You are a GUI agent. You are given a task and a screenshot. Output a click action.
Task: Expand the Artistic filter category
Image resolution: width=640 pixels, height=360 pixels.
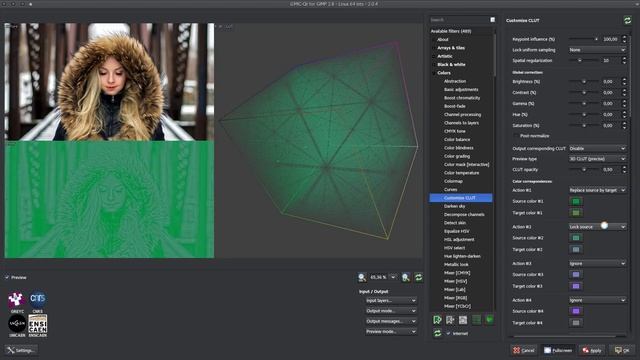coord(433,56)
